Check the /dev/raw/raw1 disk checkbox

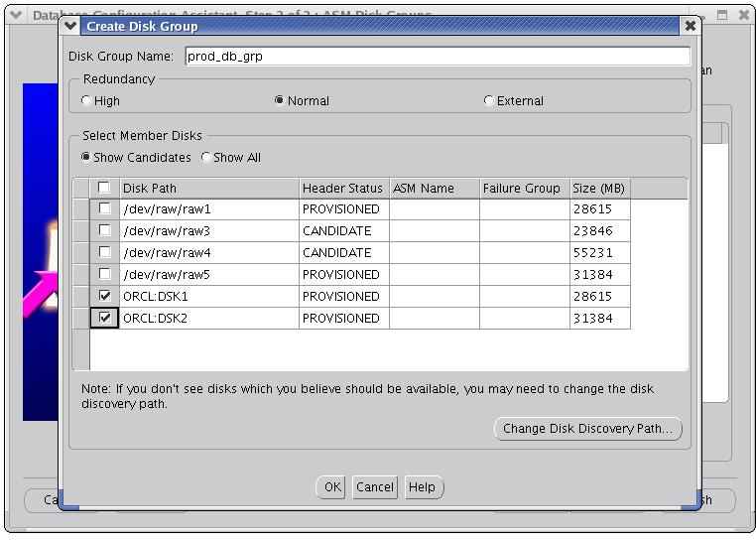[104, 209]
